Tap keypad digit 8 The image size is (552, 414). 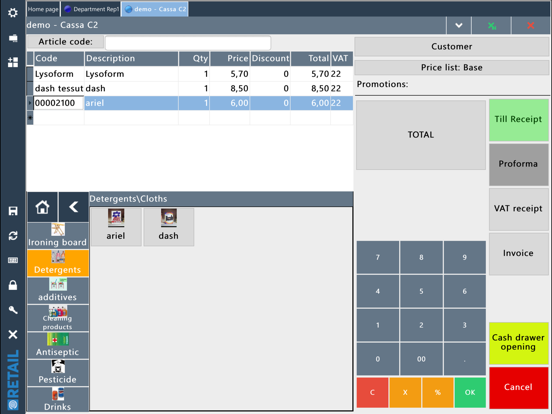click(x=421, y=257)
